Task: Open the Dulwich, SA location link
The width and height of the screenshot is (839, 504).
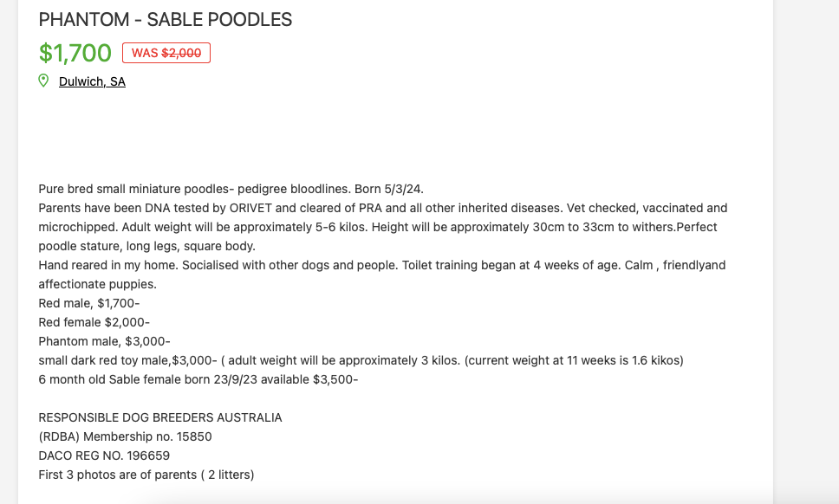Action: 92,81
